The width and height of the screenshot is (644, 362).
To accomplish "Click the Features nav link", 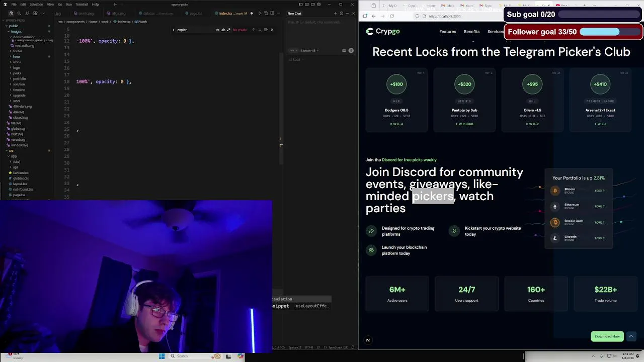I will pyautogui.click(x=447, y=32).
